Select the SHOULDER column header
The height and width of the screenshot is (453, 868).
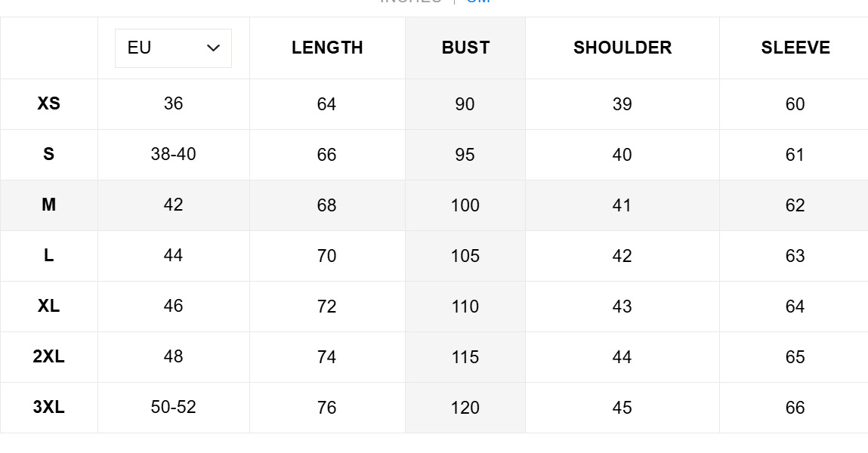[622, 48]
